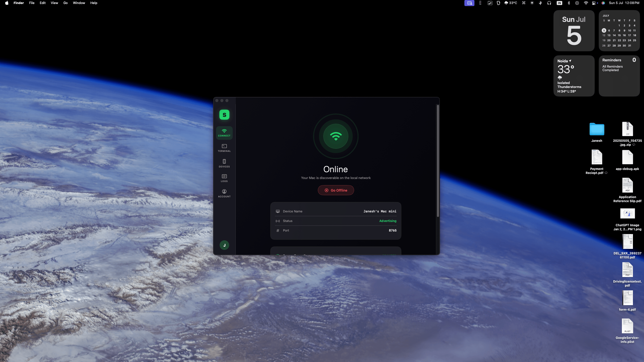Screen dimensions: 644x362
Task: Click the green "Advertising" status value
Action: [388, 221]
